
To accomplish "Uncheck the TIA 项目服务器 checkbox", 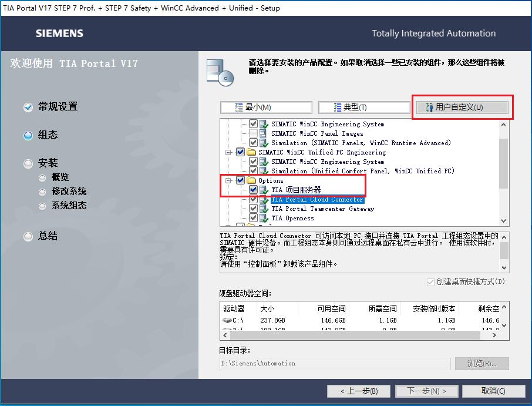I will [x=253, y=189].
